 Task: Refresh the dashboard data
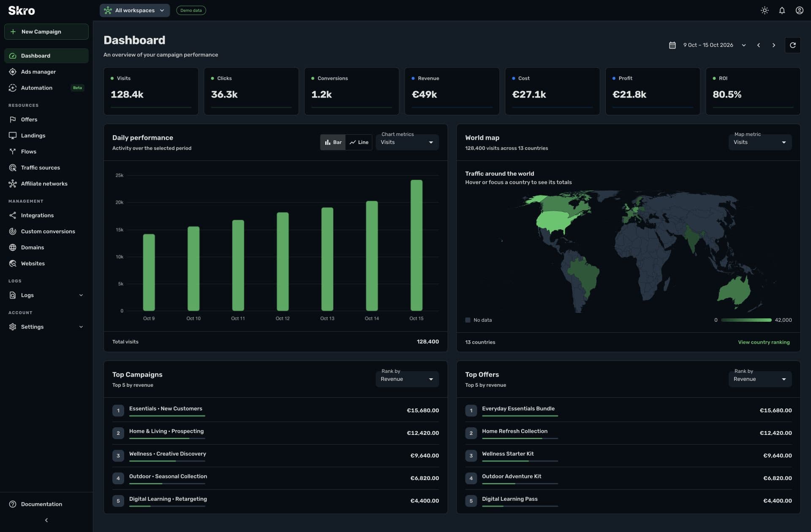[x=793, y=45]
